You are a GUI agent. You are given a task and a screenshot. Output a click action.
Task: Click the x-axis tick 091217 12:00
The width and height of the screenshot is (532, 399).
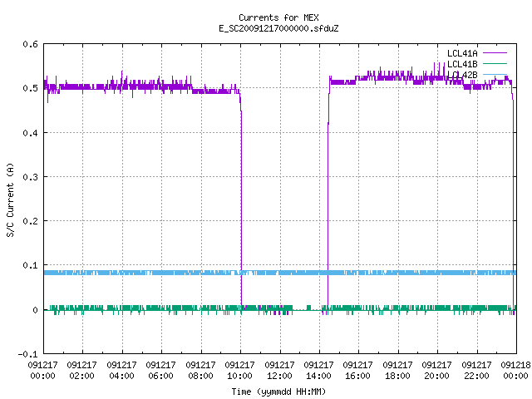[279, 370]
